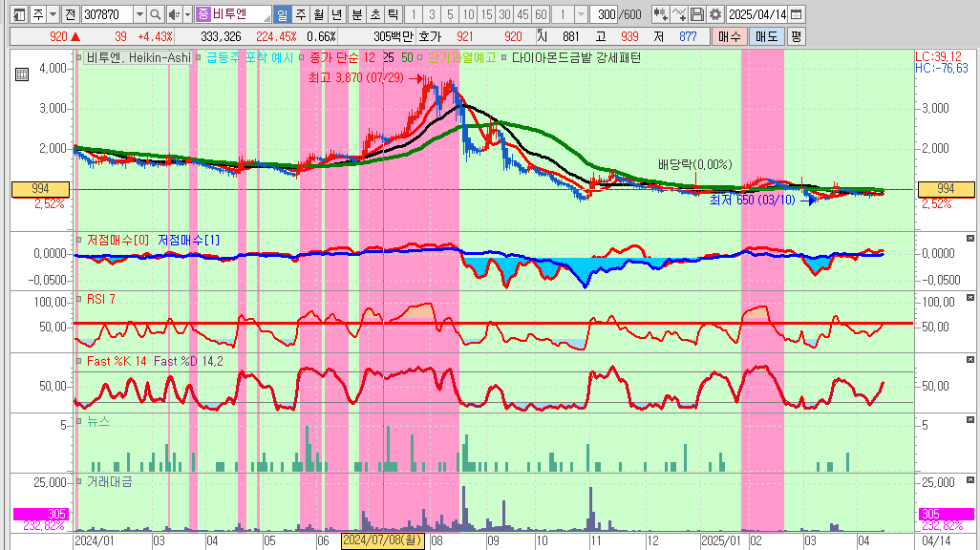Screen dimensions: 980x550
Task: Select the monthly 월 period
Action: [x=319, y=13]
